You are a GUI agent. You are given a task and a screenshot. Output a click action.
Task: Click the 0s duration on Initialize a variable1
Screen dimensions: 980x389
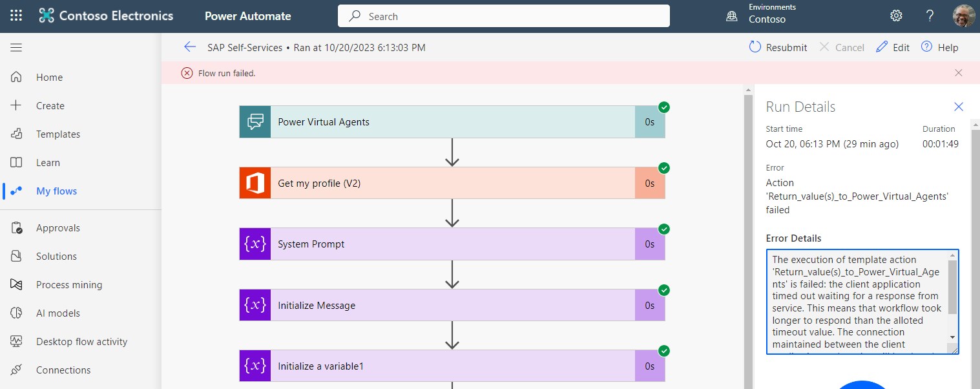(x=650, y=366)
